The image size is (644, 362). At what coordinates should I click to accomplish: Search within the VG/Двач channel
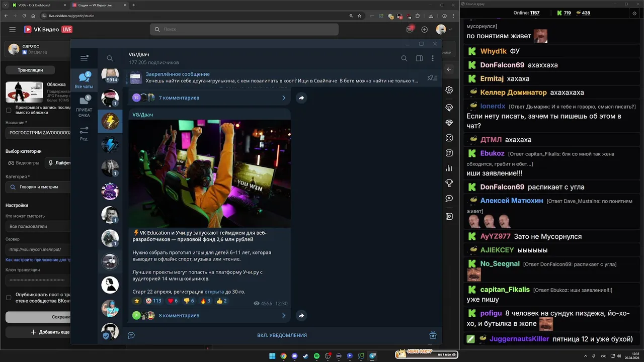pyautogui.click(x=404, y=58)
